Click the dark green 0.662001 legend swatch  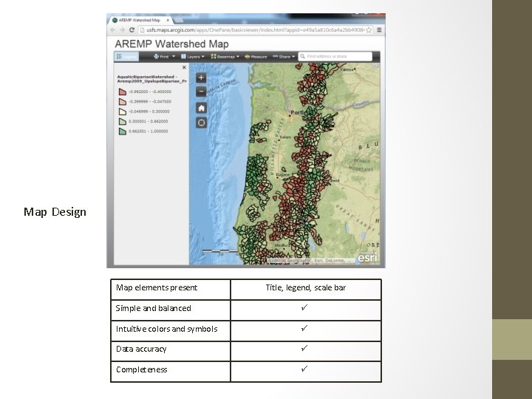coord(123,132)
